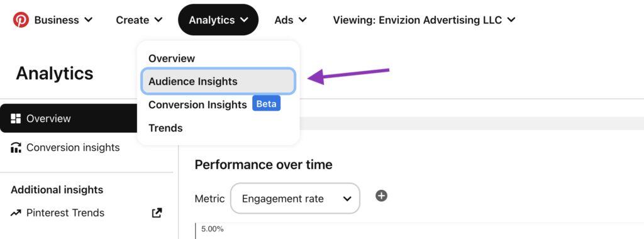The image size is (644, 239).
Task: Click the Pinterest logo icon
Action: [21, 19]
